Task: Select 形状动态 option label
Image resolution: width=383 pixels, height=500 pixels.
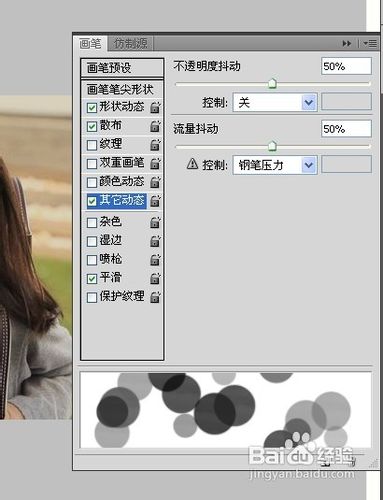Action: [122, 107]
